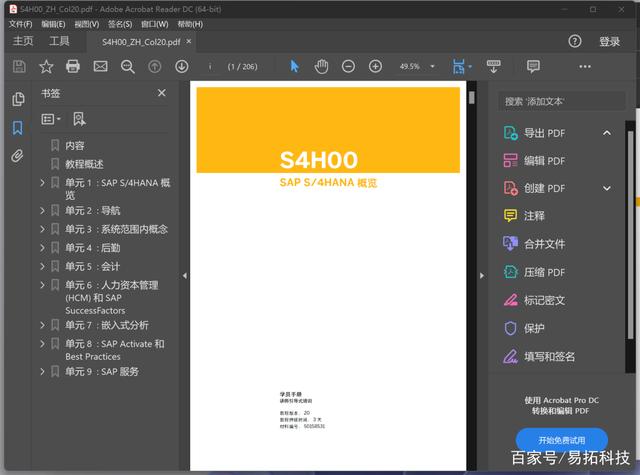Expand bookmark 单元 7 嵌入式分析

click(42, 325)
